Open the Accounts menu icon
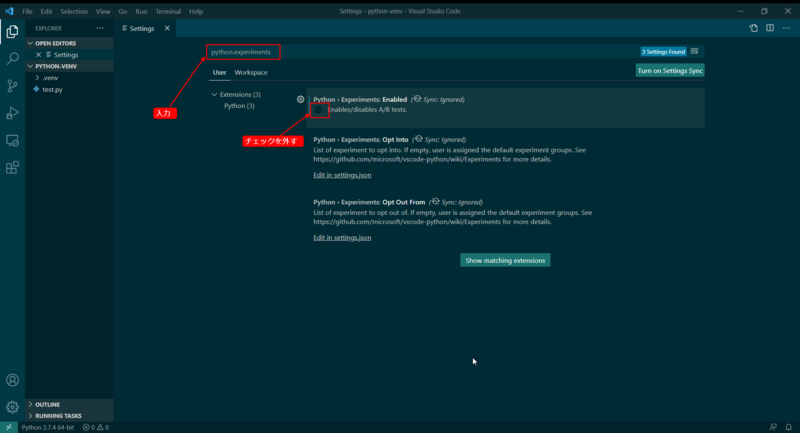This screenshot has height=433, width=800. 12,380
